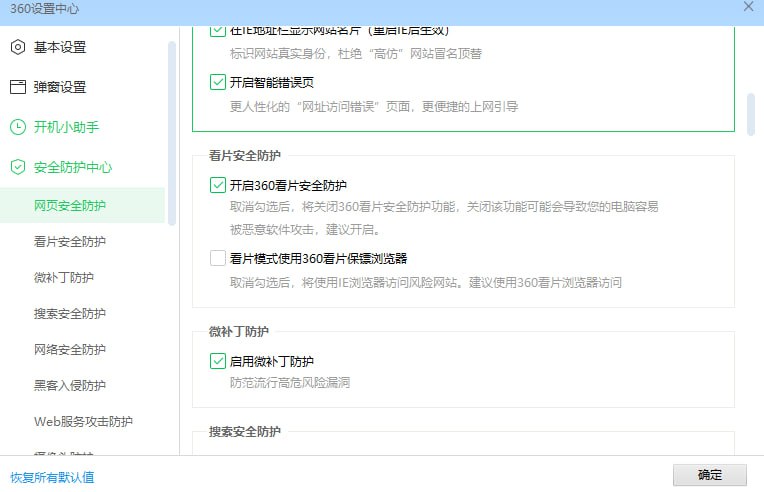
Task: Click the sidebar scrollbar thumb
Action: pos(172,134)
